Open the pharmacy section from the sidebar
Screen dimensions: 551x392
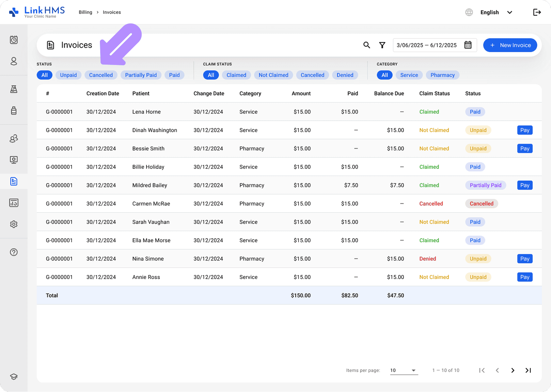click(14, 111)
